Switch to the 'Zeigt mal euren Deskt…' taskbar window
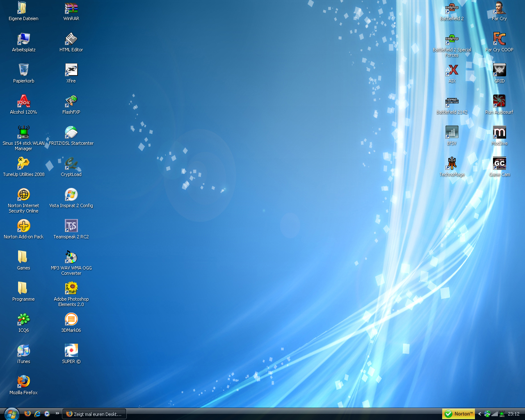 tap(94, 414)
